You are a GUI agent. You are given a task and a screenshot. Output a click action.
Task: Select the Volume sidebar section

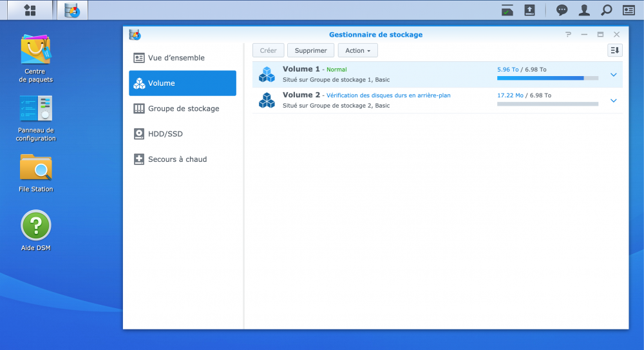(x=183, y=83)
